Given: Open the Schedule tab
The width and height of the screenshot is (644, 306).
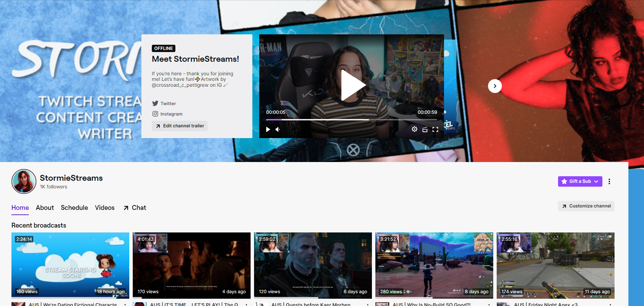Looking at the screenshot, I should 75,207.
